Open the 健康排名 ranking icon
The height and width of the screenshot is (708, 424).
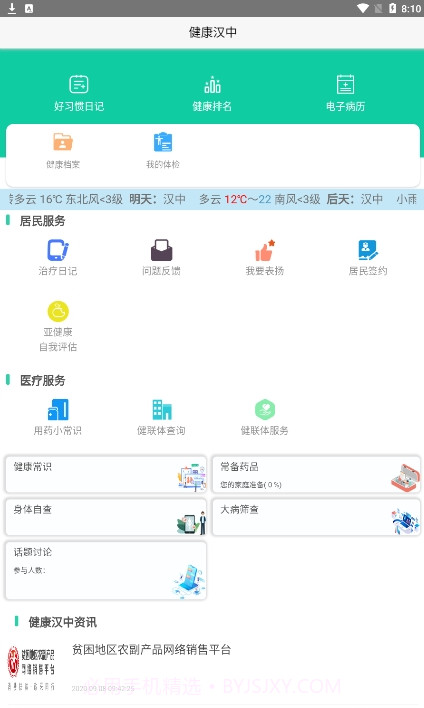[x=212, y=84]
